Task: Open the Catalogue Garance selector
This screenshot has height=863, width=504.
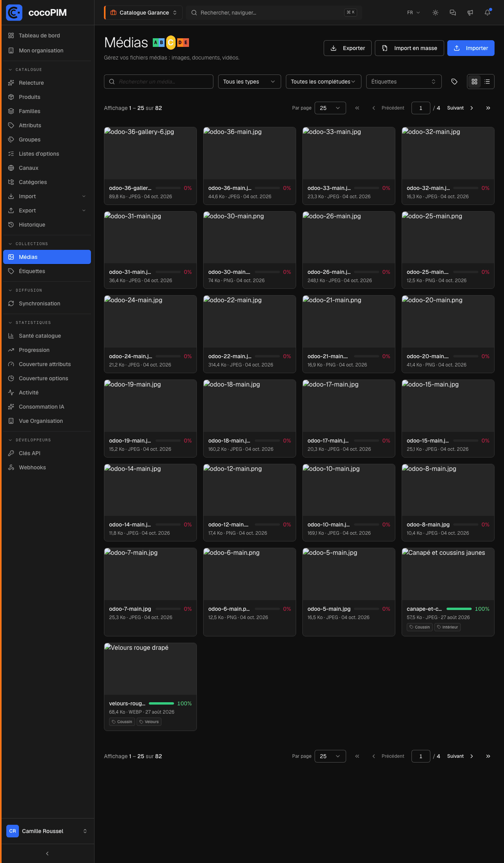Action: (143, 13)
